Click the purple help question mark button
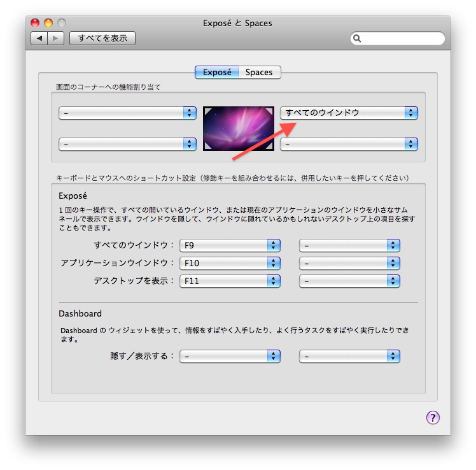Screen dimensions: 476x470 (433, 417)
